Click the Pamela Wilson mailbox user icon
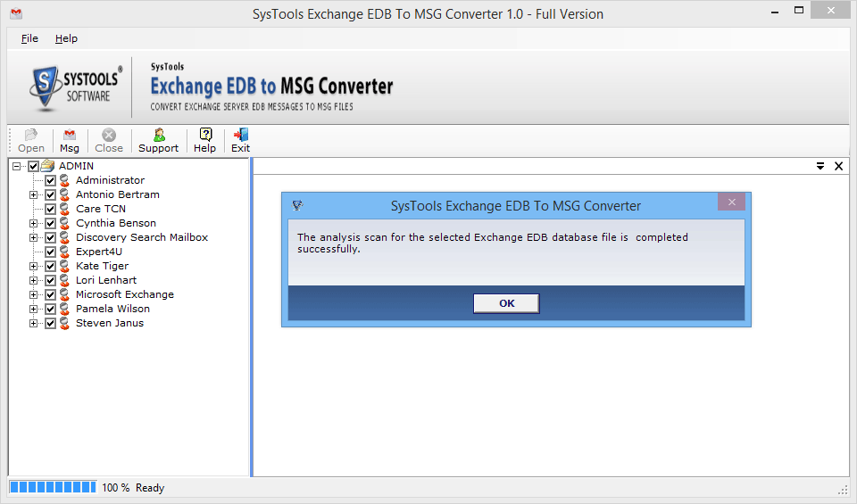 pyautogui.click(x=64, y=309)
